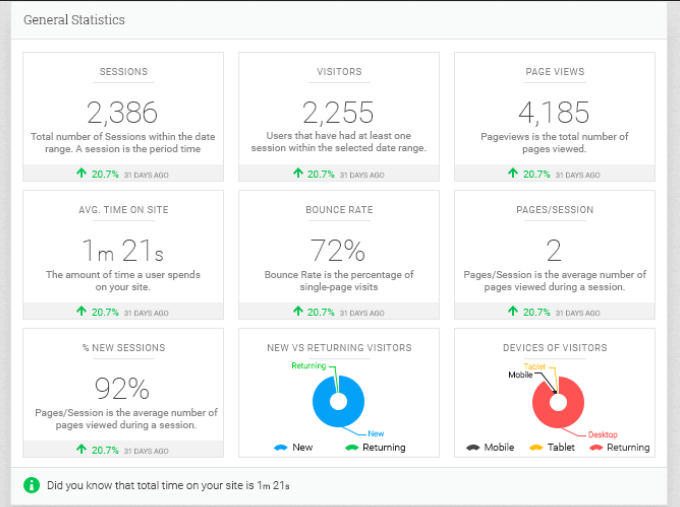680x507 pixels.
Task: Click the green info icon in footer
Action: [x=33, y=486]
